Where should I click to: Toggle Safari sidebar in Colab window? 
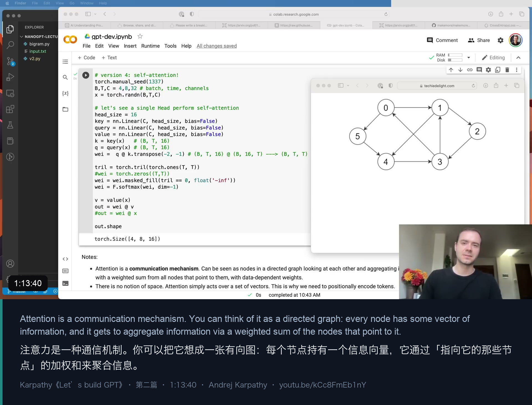(x=88, y=14)
